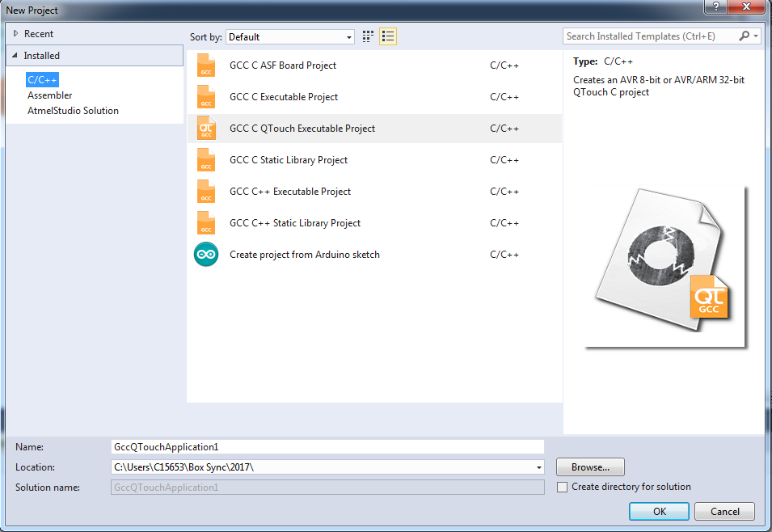
Task: Click the GCC C++ Static Library icon
Action: [x=206, y=223]
